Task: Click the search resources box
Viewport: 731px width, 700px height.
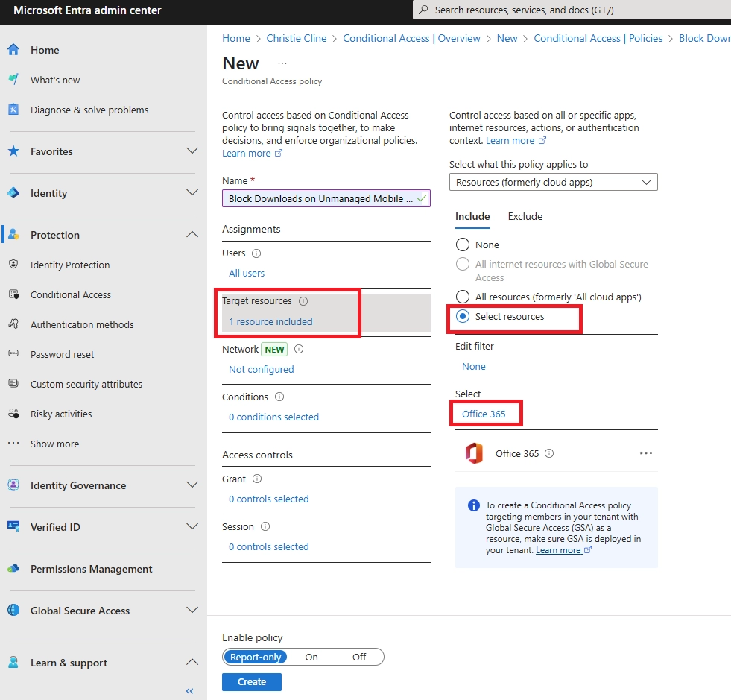Action: coord(572,10)
